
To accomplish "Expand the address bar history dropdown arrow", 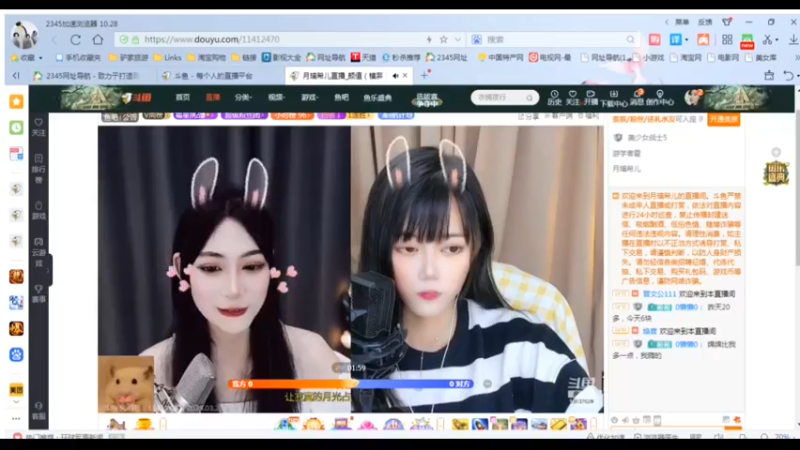I will (x=458, y=39).
